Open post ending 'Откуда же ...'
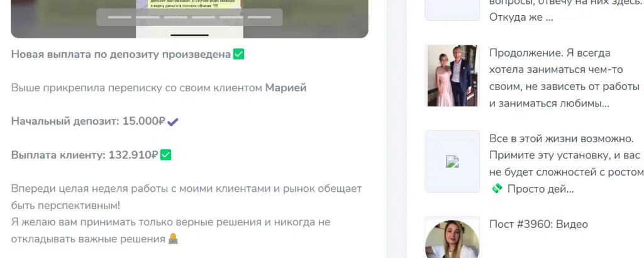This screenshot has height=258, width=644. click(x=567, y=10)
